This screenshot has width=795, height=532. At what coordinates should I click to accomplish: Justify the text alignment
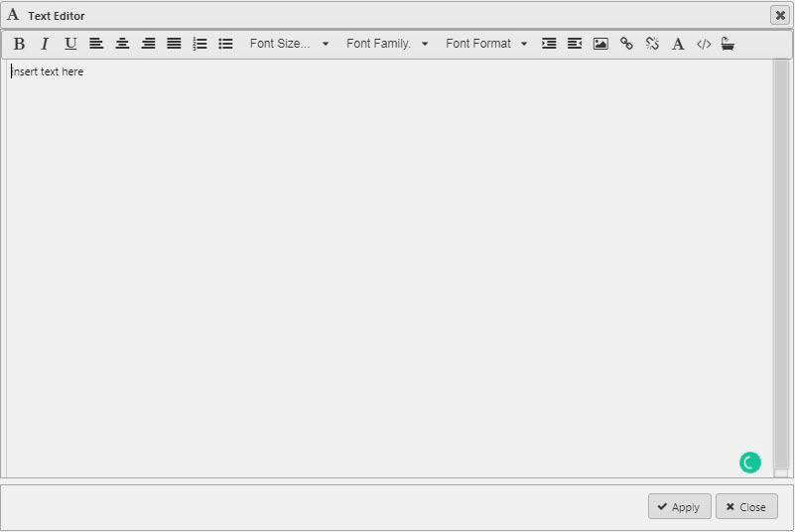tap(174, 44)
